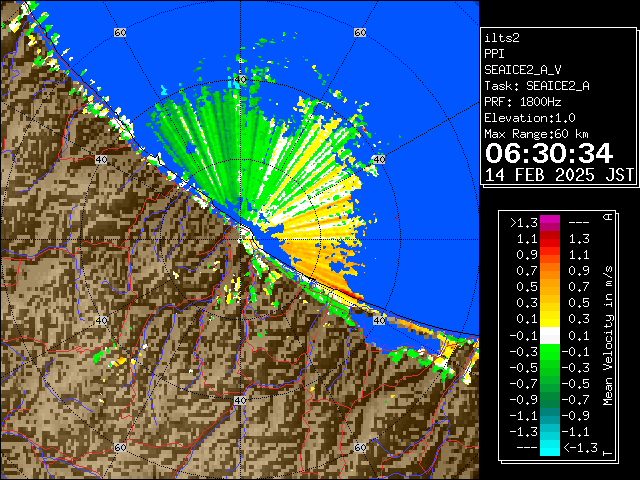Select the "SEAICE2_A_V" product name

click(523, 70)
